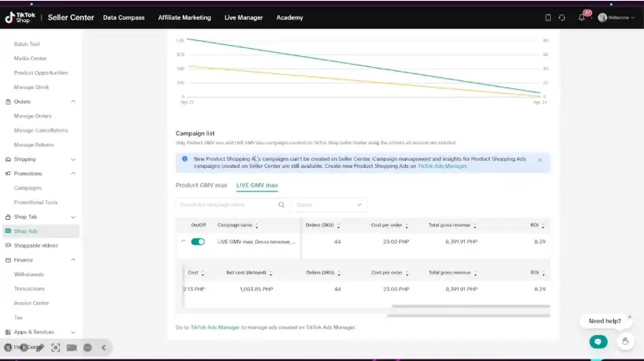644x361 pixels.
Task: Open the account name dropdown arrow
Action: tap(632, 17)
